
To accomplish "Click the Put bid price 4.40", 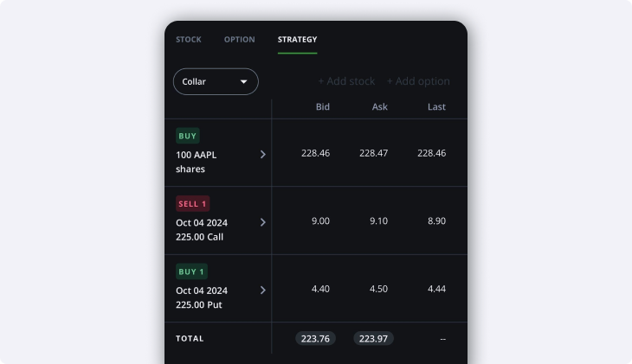I will click(x=319, y=289).
